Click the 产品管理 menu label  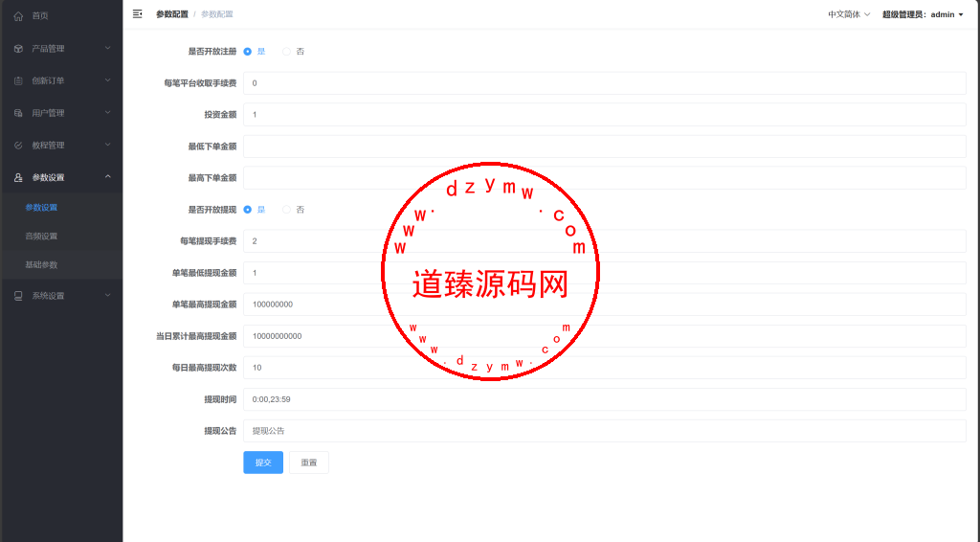pos(48,49)
